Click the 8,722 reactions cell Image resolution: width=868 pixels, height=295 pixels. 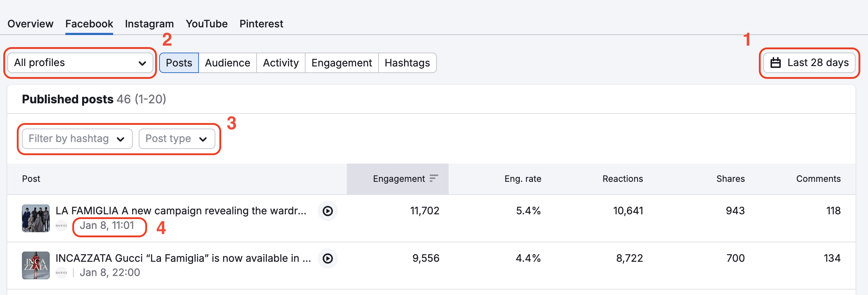tap(630, 258)
